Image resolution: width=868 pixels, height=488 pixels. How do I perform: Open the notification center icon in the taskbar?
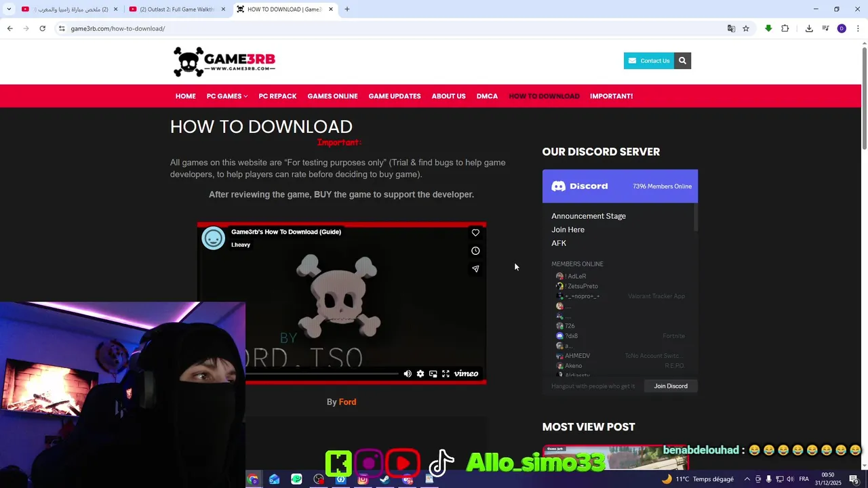854,479
